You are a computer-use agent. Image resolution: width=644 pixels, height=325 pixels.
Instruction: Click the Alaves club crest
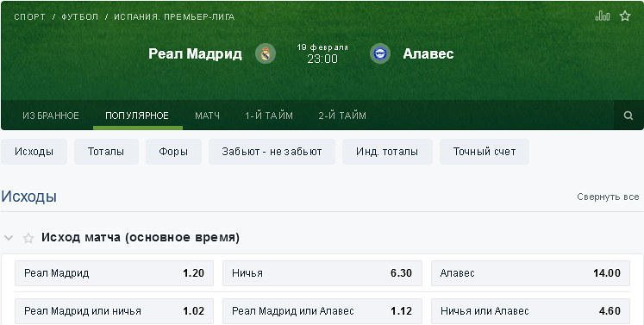point(380,53)
